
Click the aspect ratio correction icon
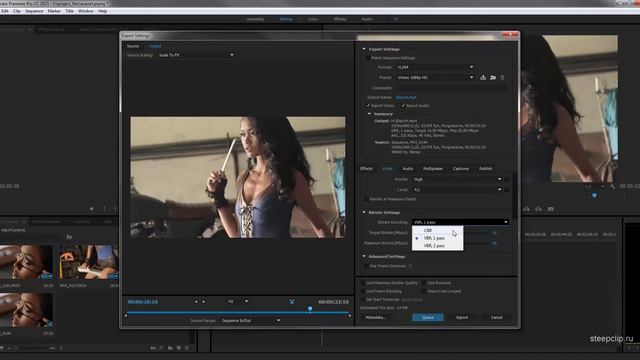point(292,302)
